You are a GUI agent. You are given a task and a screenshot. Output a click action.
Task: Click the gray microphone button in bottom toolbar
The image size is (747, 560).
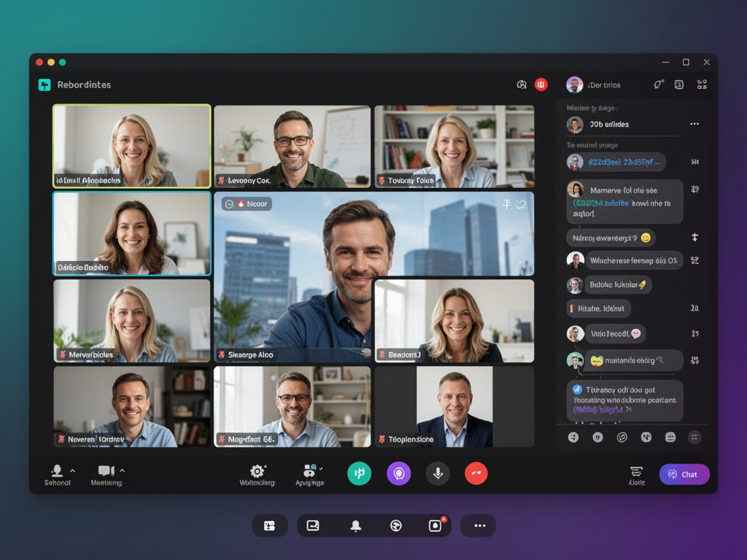tap(438, 473)
